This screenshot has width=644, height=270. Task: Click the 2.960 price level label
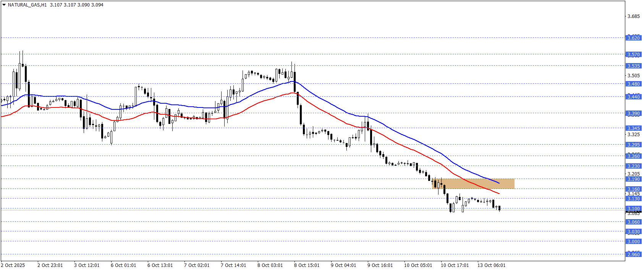(x=633, y=254)
